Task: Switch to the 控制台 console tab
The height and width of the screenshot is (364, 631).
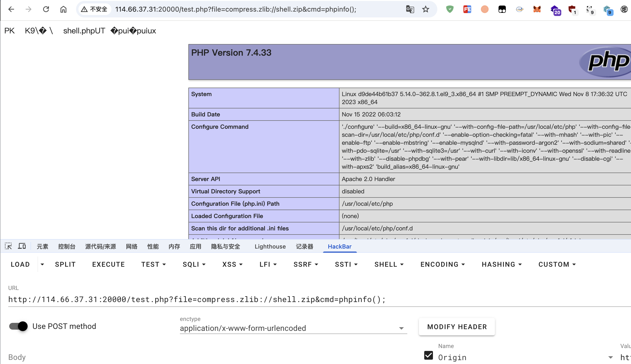Action: 67,247
